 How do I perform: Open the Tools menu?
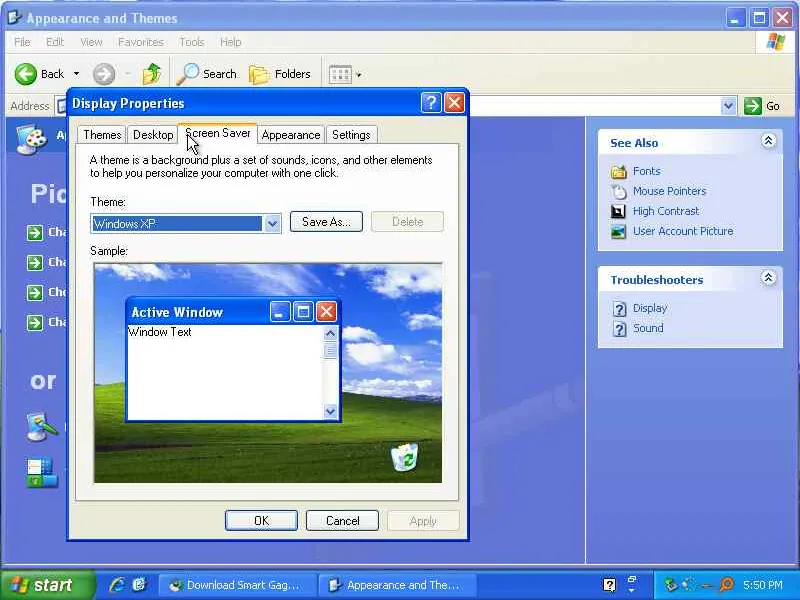click(192, 42)
